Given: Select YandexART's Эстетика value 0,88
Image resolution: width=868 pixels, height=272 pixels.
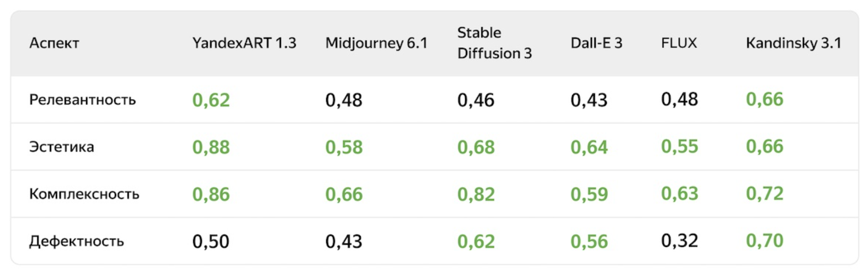Looking at the screenshot, I should point(211,147).
